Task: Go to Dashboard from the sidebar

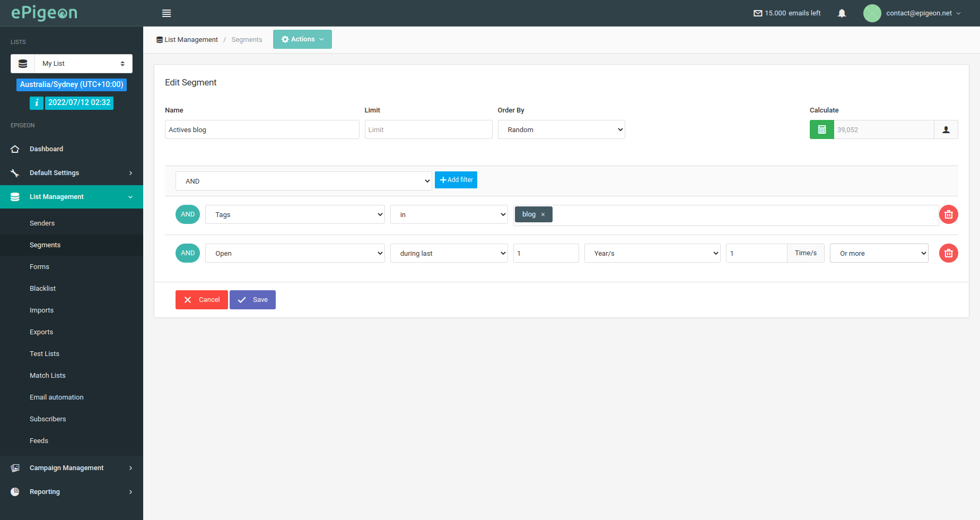Action: [46, 149]
